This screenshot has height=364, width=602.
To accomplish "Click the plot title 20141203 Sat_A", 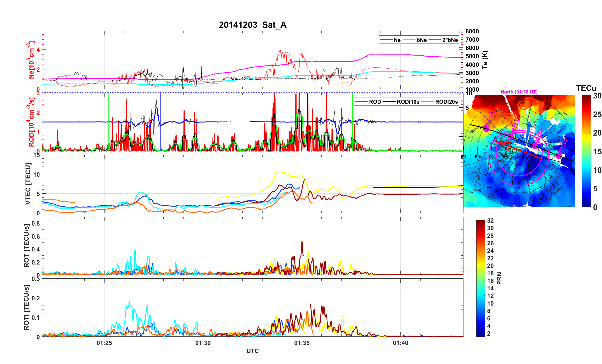I will point(252,25).
